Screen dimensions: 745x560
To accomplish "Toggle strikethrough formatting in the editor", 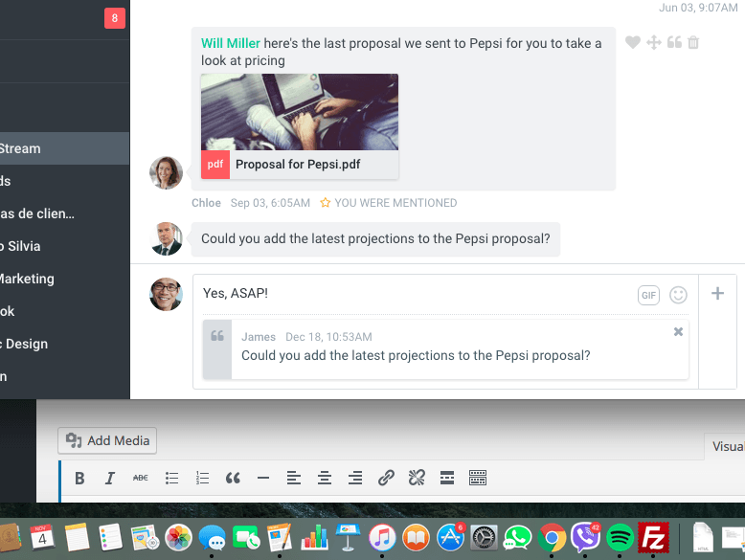I will point(141,478).
